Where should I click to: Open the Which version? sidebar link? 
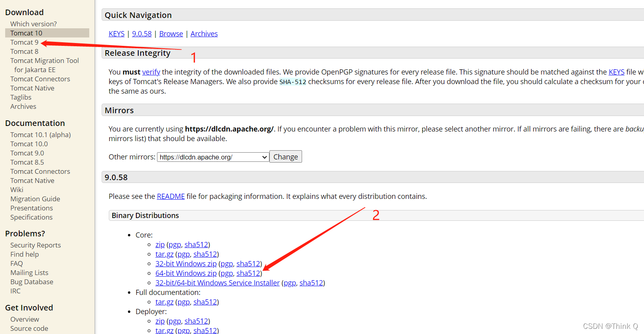point(33,24)
